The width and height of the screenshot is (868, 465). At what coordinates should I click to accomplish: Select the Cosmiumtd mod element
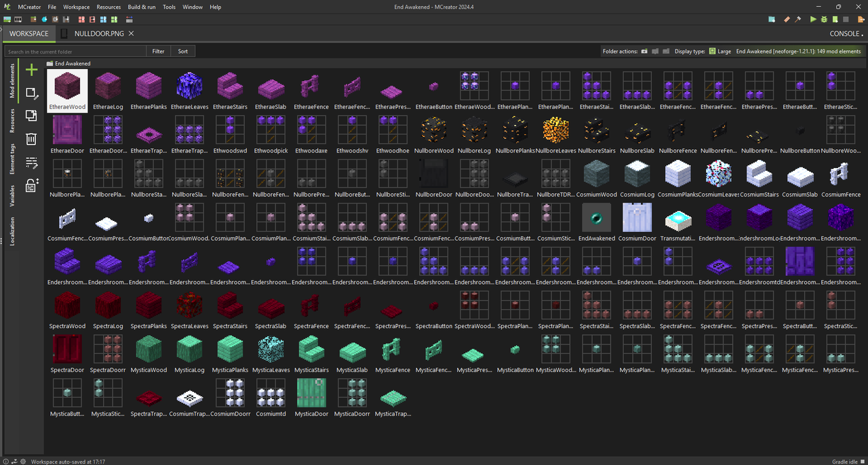(x=271, y=398)
